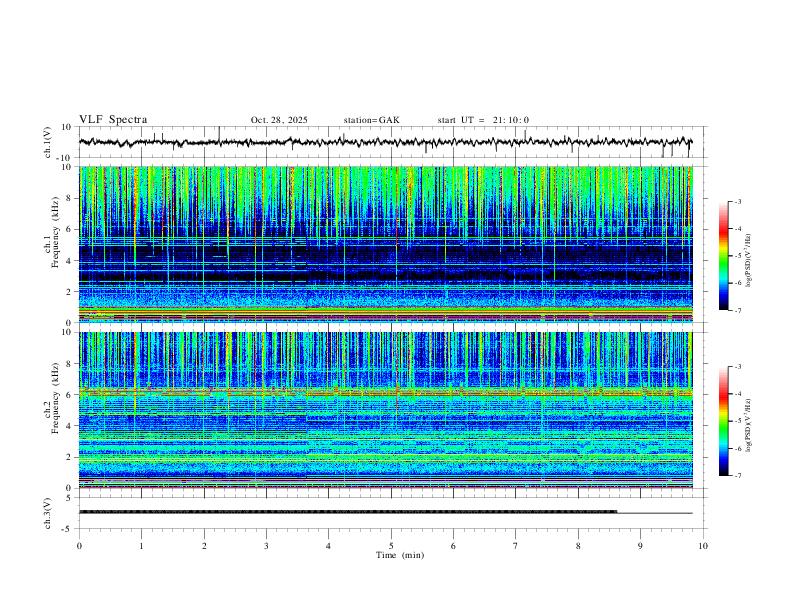Image resolution: width=792 pixels, height=612 pixels.
Task: Click the ch.3 voltage trace panel
Action: point(391,513)
